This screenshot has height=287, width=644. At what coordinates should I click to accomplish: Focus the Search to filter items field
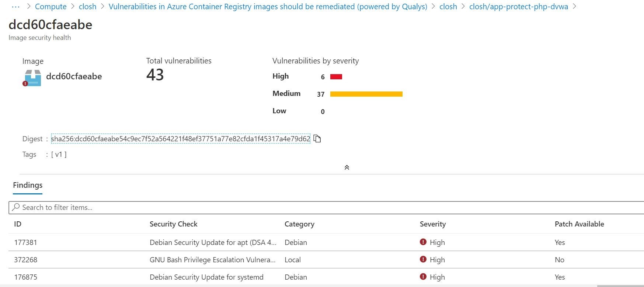(x=326, y=208)
